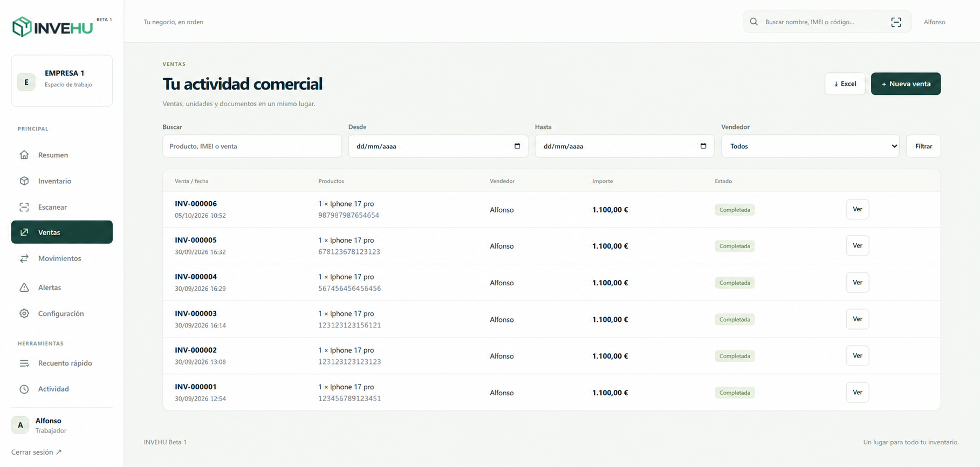Click the Empresa 1 workspace avatar E
Screen dimensions: 980x467
pos(26,82)
